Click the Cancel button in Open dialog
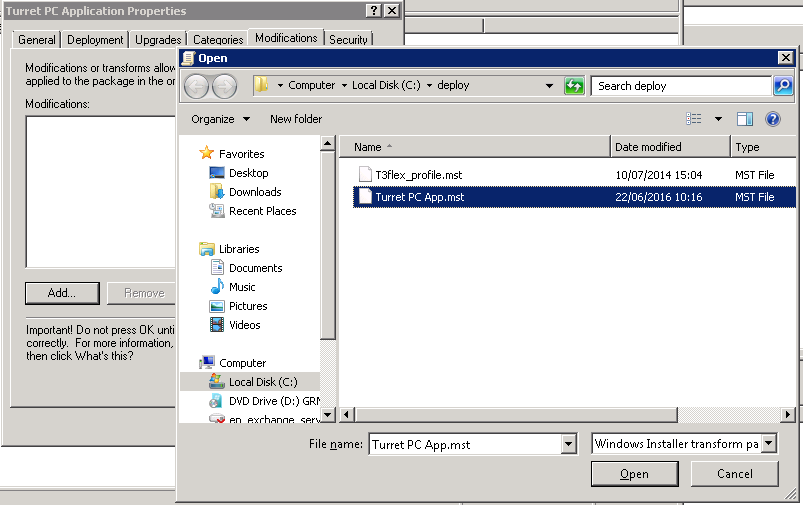The image size is (803, 505). click(x=734, y=474)
